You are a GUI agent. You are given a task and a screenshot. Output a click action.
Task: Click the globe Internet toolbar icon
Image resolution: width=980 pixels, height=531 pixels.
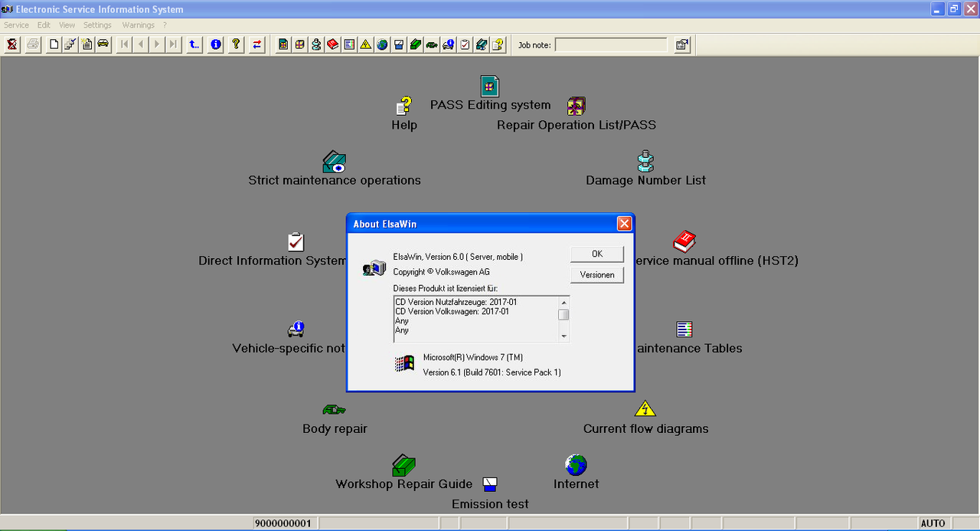[x=382, y=44]
